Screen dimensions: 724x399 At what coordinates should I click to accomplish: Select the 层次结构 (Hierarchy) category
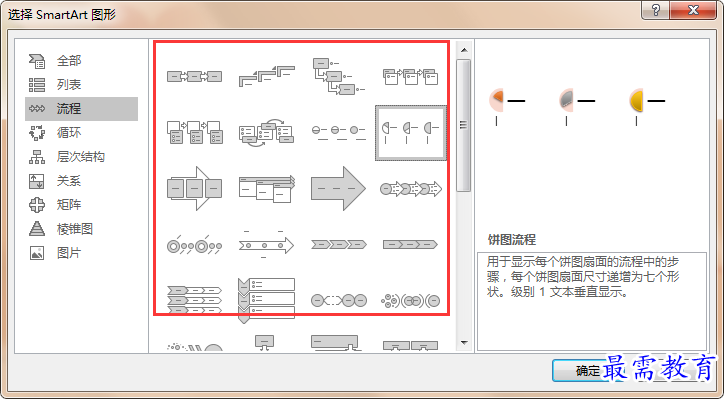coord(81,157)
